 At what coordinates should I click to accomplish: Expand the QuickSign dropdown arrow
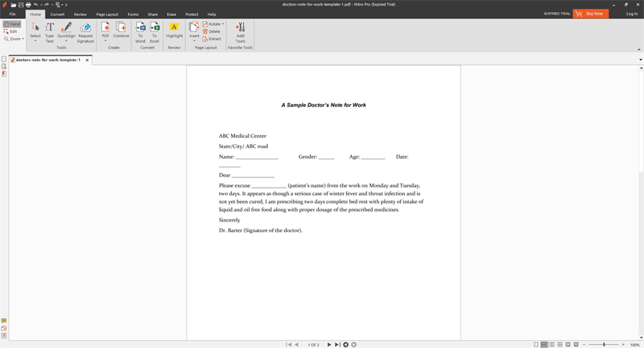(66, 40)
